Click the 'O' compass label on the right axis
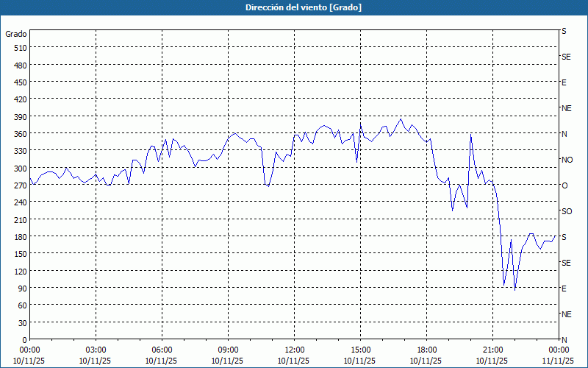The height and width of the screenshot is (368, 588). pyautogui.click(x=564, y=185)
